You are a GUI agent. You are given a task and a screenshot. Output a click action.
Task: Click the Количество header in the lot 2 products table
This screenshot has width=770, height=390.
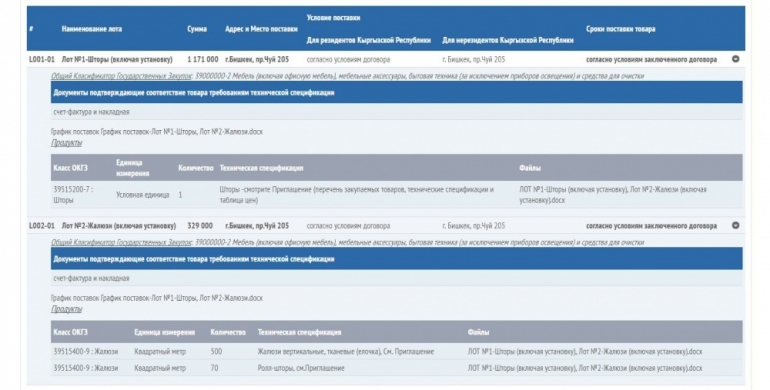tap(228, 333)
